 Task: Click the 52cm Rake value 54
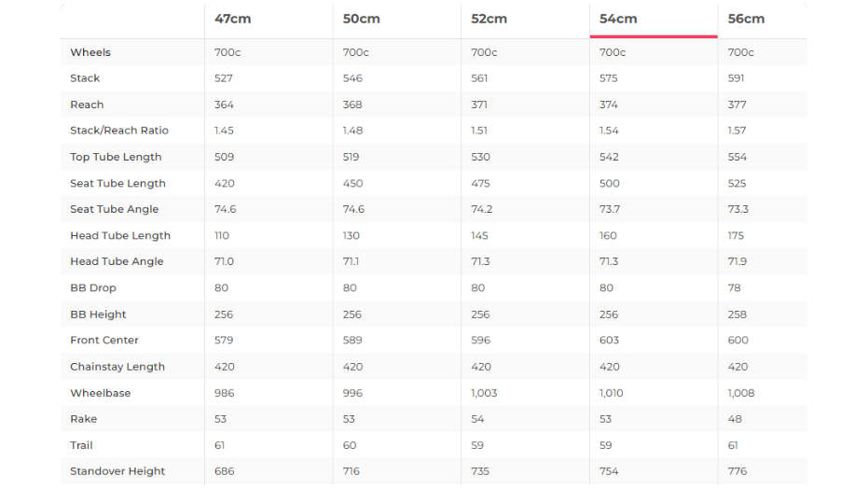(479, 419)
